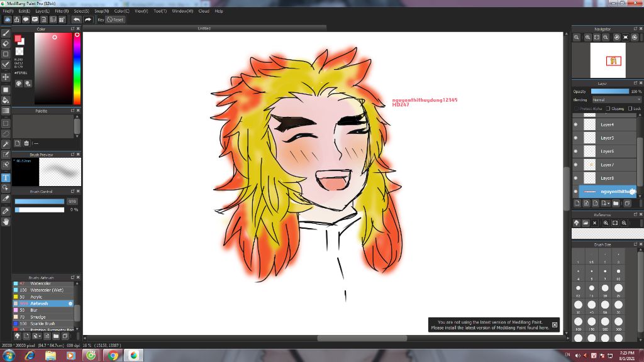Select the Text tool

6,178
